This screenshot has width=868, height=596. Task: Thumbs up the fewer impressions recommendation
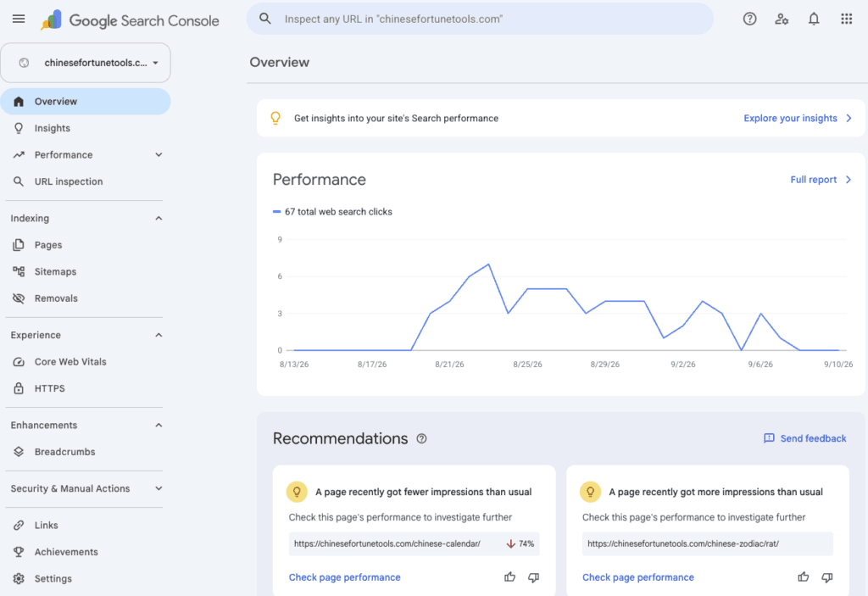[509, 577]
